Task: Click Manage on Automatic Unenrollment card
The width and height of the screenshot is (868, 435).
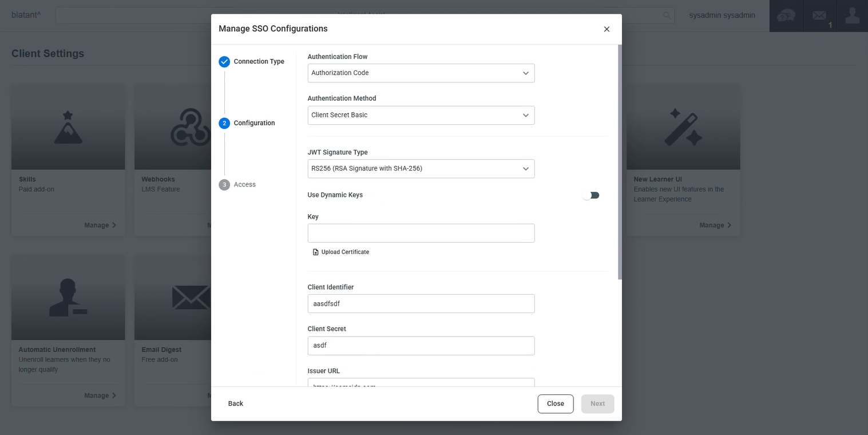Action: point(100,396)
